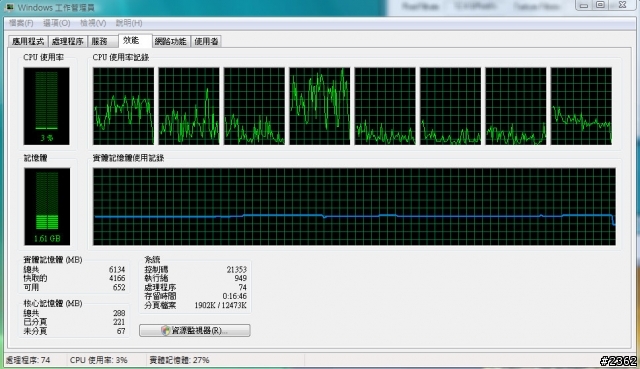The image size is (640, 369).
Task: Click the 實體記憶體使用記錄 blue line graph
Action: [x=354, y=207]
